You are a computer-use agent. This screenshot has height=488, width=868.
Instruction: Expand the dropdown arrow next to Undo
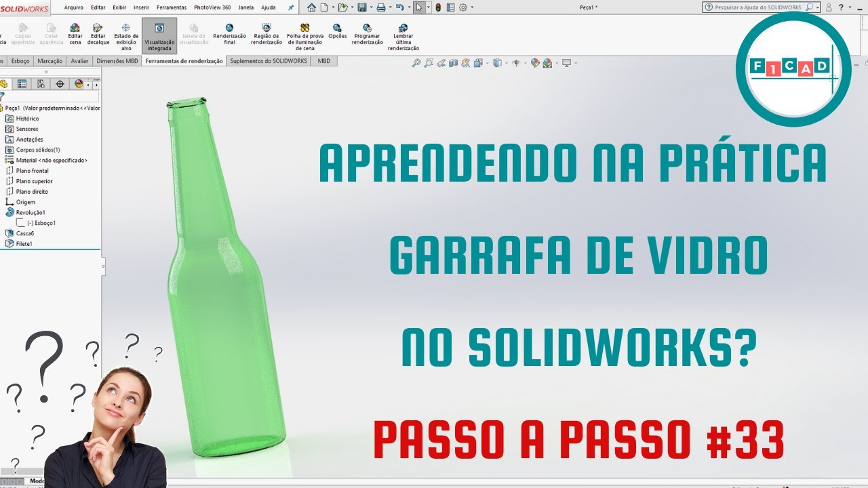[409, 7]
